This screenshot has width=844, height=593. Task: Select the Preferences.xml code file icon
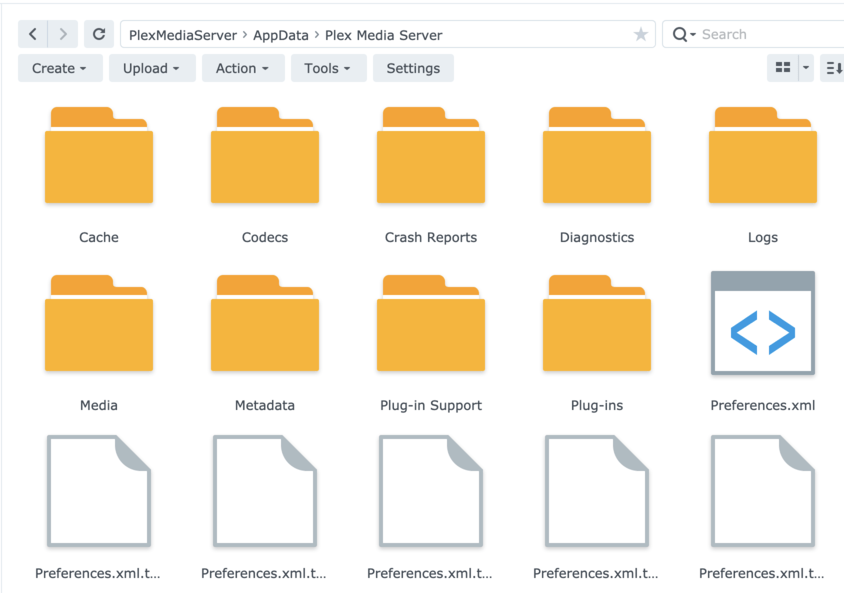pyautogui.click(x=763, y=323)
